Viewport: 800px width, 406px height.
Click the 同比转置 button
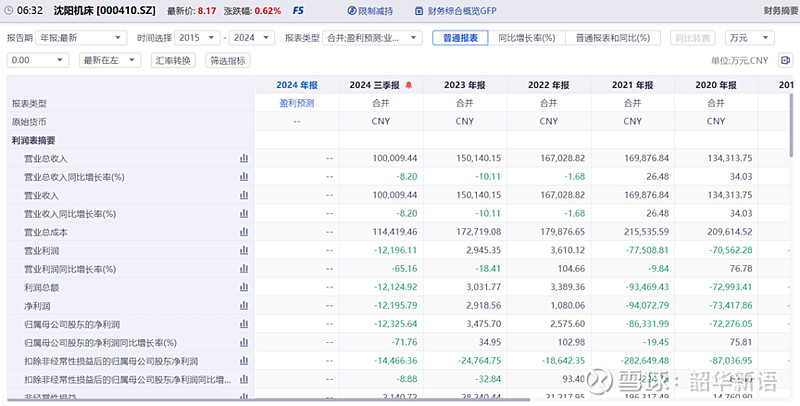[x=693, y=38]
